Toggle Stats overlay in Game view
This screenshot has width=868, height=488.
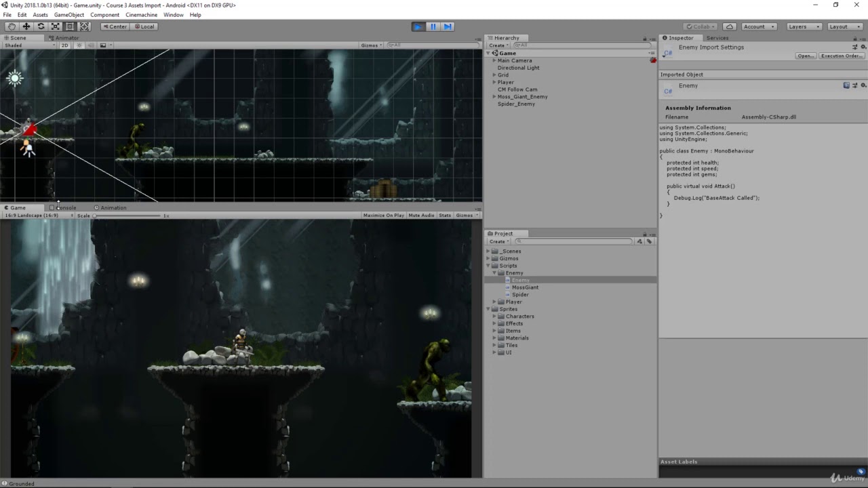click(445, 216)
